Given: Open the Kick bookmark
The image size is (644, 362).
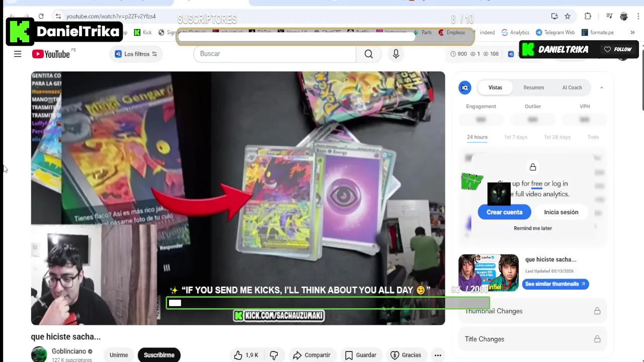Looking at the screenshot, I should tap(143, 32).
